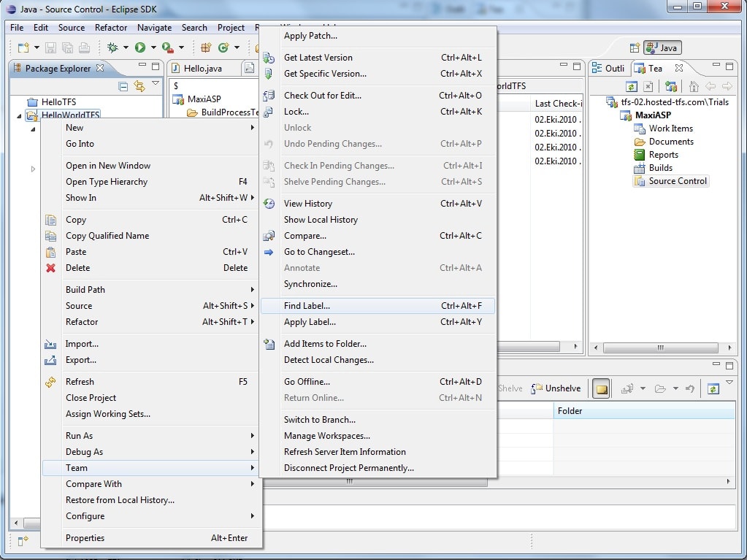The width and height of the screenshot is (747, 560).
Task: Click the View History clock icon
Action: tap(269, 204)
